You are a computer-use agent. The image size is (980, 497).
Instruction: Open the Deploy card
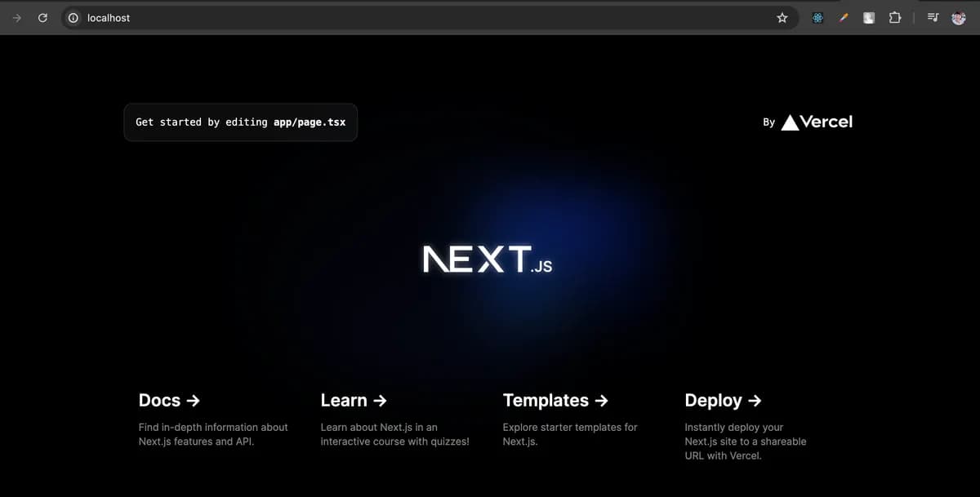(761, 428)
